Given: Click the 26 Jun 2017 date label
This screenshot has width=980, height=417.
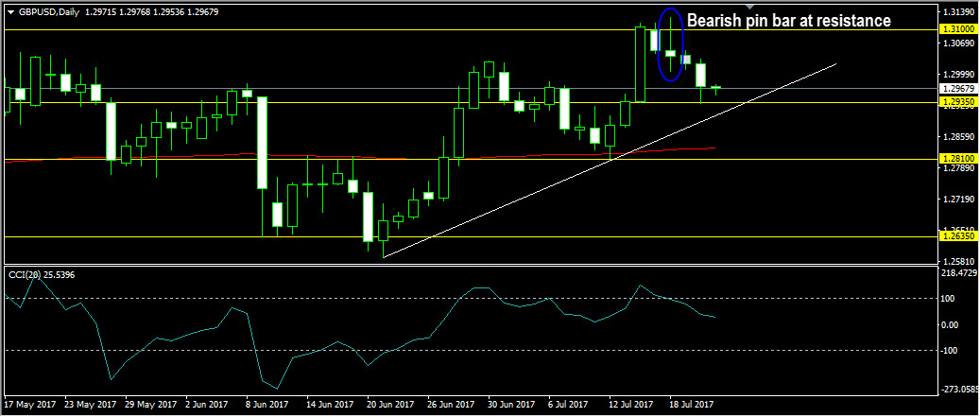Looking at the screenshot, I should click(x=452, y=404).
